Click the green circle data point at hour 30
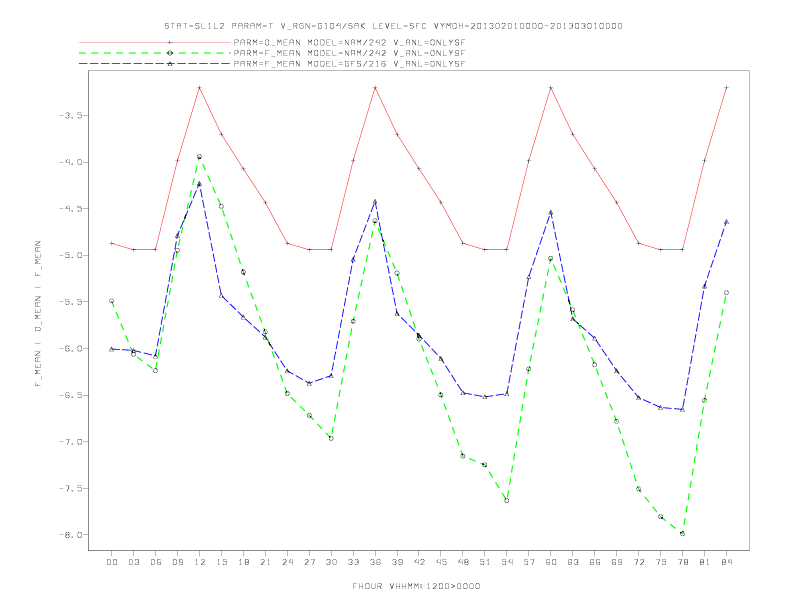This screenshot has width=792, height=612. tap(331, 438)
